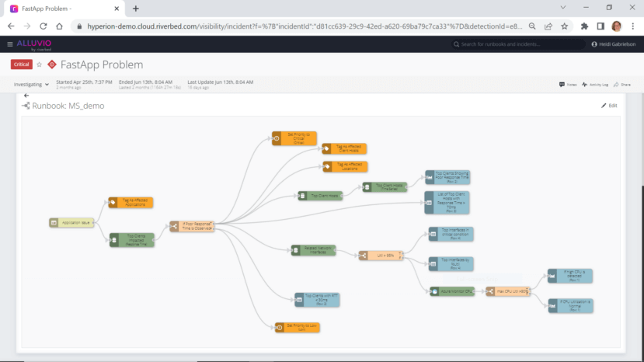Go back using the arrow above Runbook title
The image size is (644, 362).
[26, 96]
